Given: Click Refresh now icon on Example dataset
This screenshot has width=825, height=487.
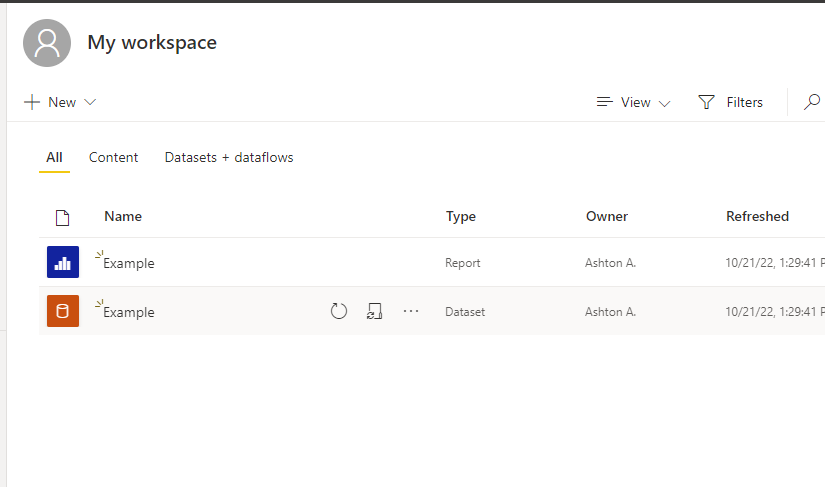Looking at the screenshot, I should click(x=339, y=311).
